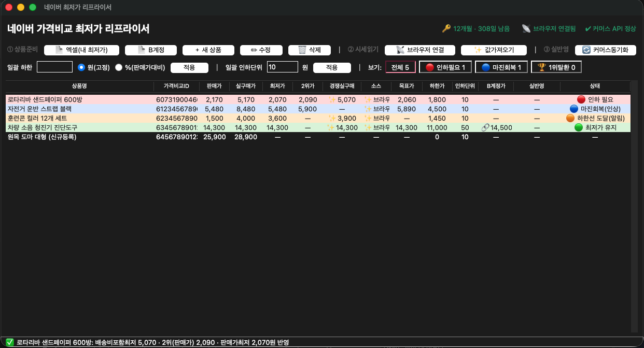Apply the 일괄 인하단위 with 적용

pos(332,67)
